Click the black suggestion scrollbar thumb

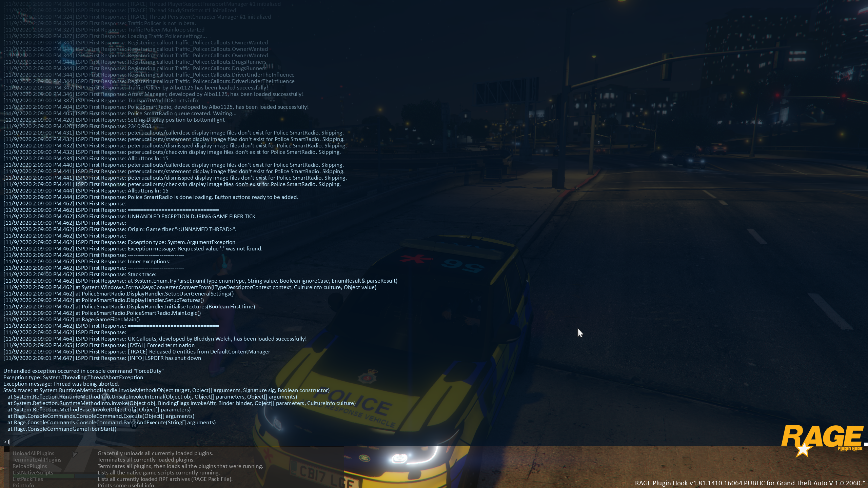[x=6, y=449]
